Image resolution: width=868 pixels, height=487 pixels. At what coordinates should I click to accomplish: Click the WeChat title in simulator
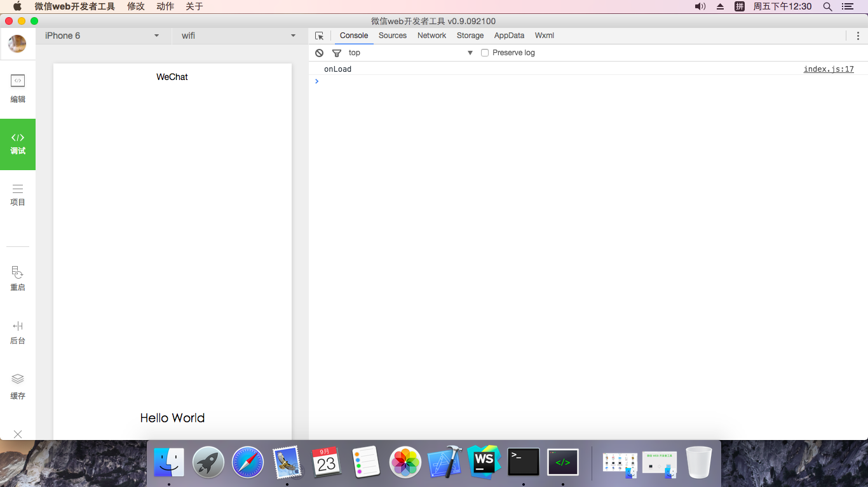[x=172, y=77]
